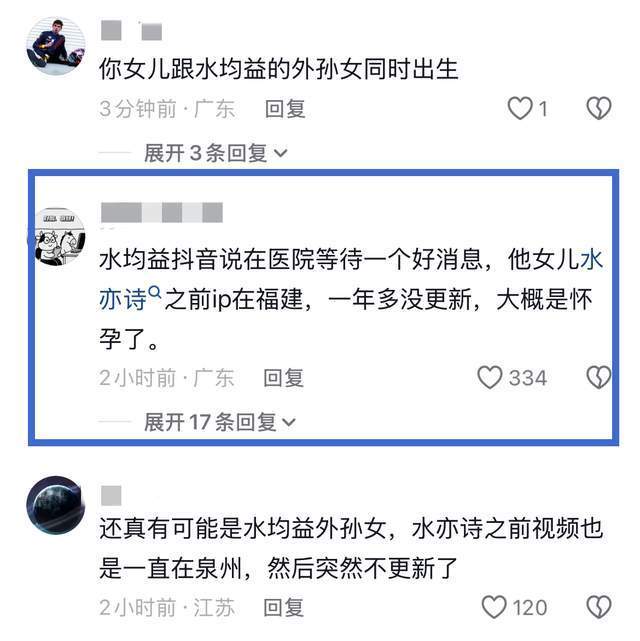
Task: Open blurred username of 江苏 commenter
Action: pos(111,496)
